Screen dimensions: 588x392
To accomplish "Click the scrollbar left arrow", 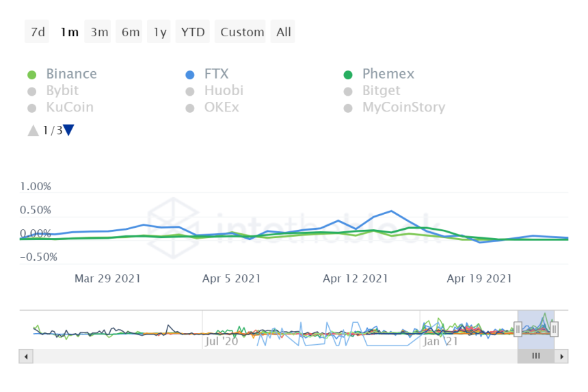I will [26, 356].
